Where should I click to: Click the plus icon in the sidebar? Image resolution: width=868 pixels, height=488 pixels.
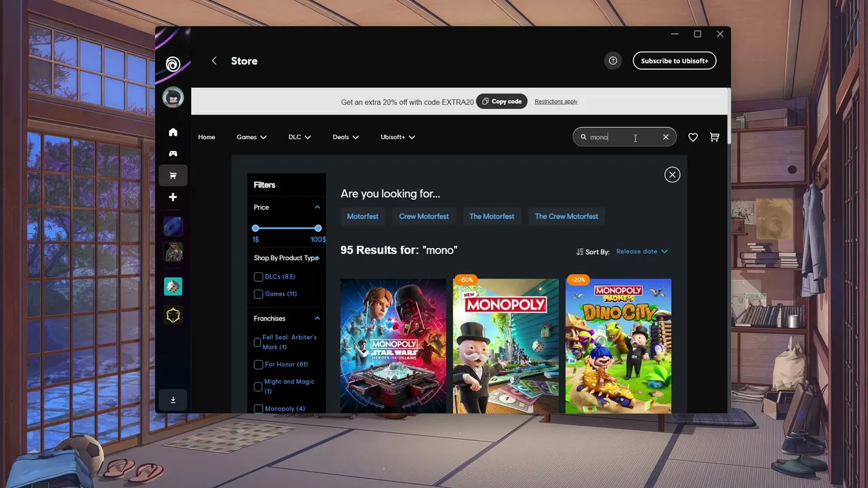click(x=173, y=197)
